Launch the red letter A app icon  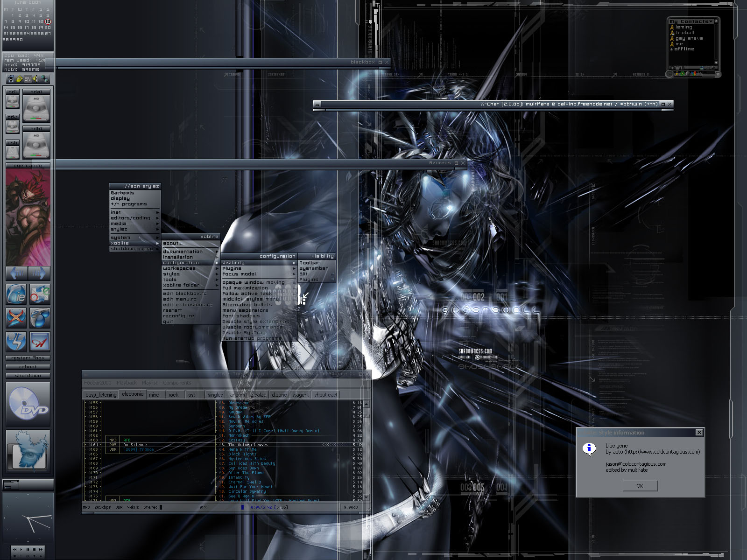[x=40, y=342]
